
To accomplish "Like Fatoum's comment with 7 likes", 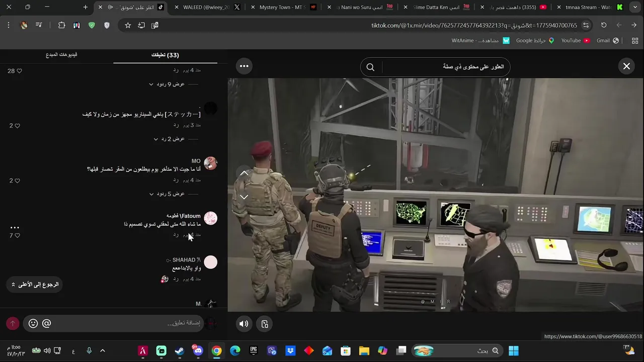I will pyautogui.click(x=17, y=235).
